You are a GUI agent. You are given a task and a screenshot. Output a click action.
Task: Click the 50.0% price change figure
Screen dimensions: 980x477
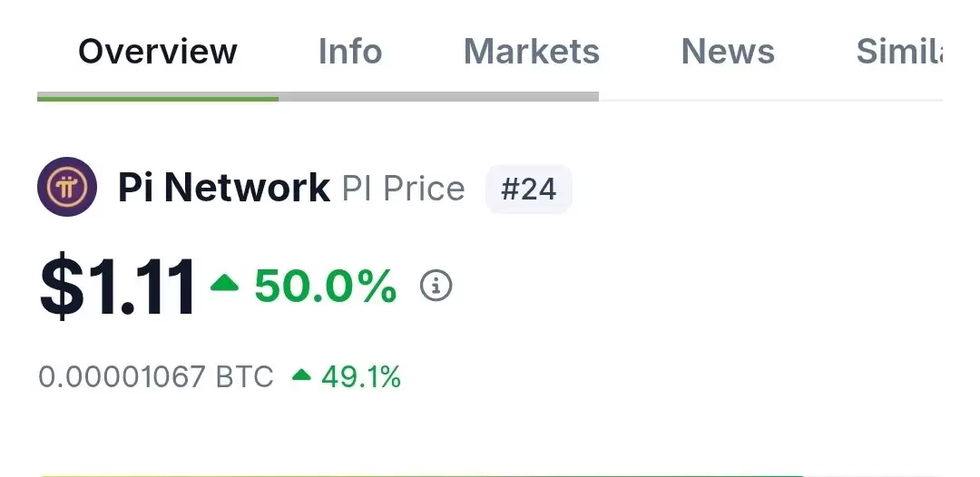point(325,286)
